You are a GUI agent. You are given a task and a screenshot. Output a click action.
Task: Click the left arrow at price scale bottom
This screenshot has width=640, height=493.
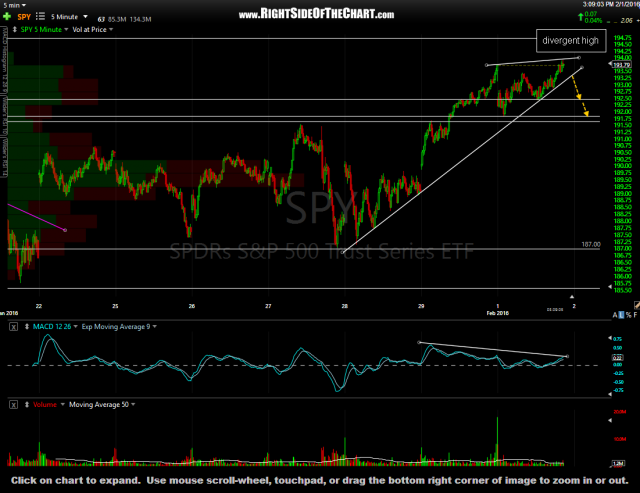click(610, 287)
